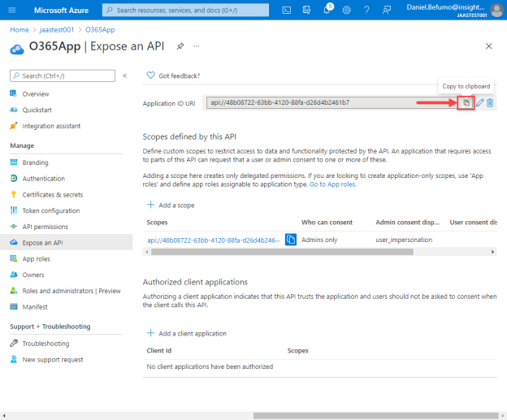Screen dimensions: 507x420
Task: Focus the top search resources box
Action: tap(185, 10)
